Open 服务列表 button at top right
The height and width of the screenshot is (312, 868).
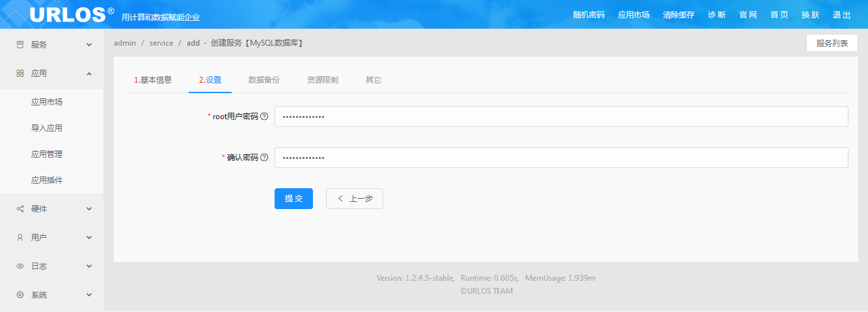832,43
